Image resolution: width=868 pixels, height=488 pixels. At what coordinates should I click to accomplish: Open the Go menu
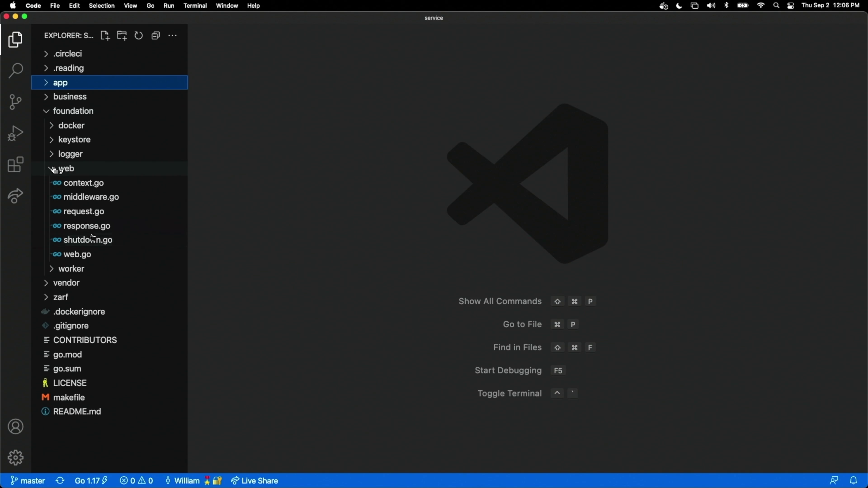[x=151, y=6]
